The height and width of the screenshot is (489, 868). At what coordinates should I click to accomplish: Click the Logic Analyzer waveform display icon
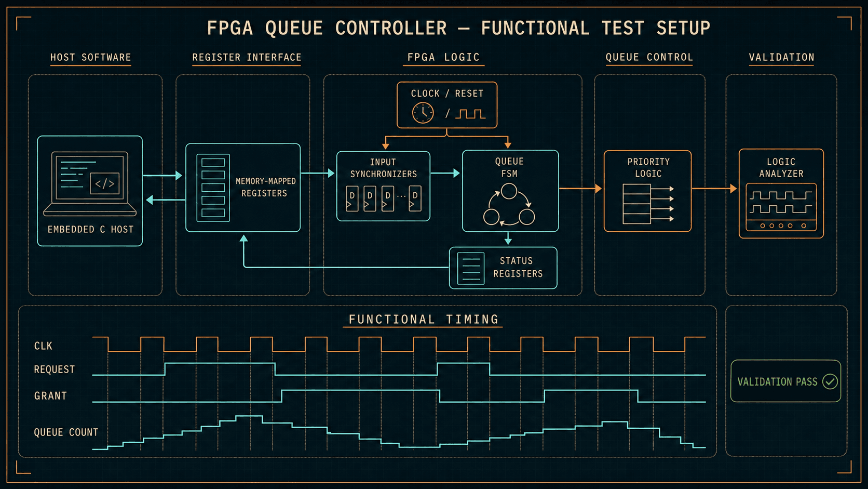[781, 207]
